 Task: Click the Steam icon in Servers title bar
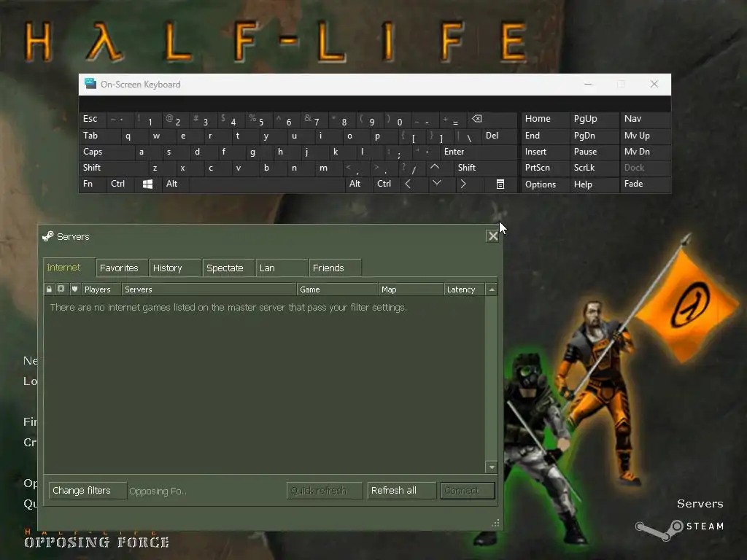(47, 236)
